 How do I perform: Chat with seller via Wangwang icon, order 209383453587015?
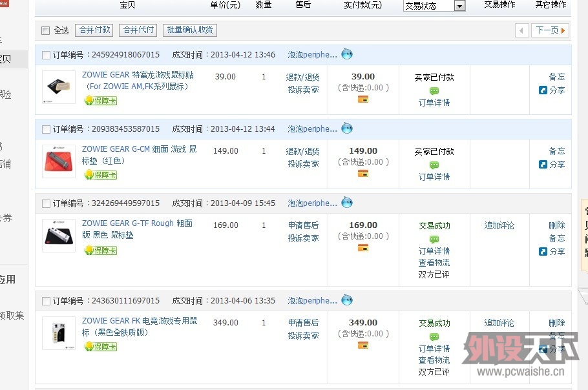[x=347, y=128]
